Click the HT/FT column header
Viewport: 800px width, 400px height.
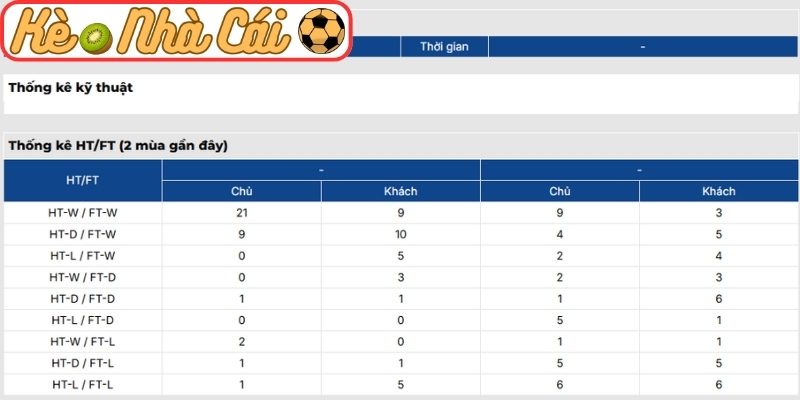82,181
